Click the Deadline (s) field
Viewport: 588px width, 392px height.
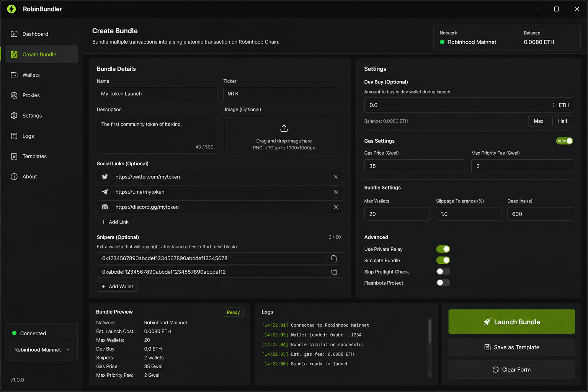click(540, 214)
